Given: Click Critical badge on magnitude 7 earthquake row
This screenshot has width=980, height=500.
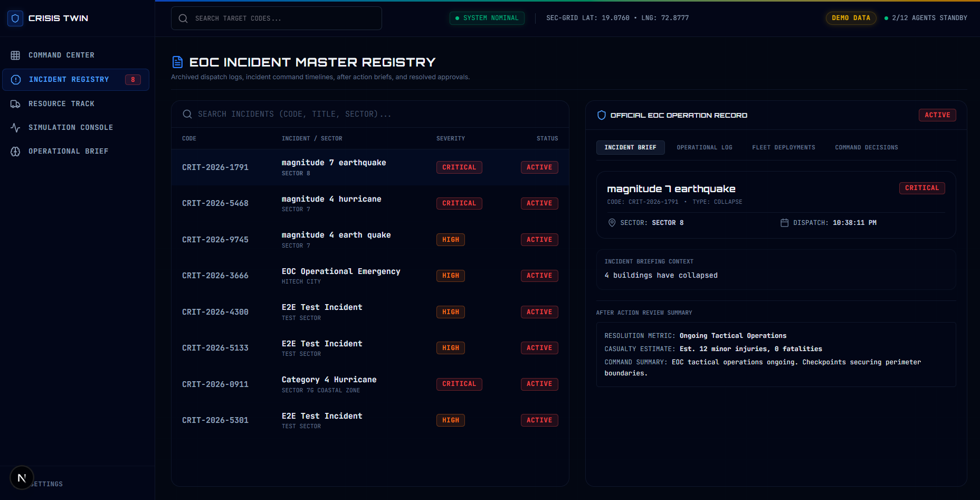Looking at the screenshot, I should coord(459,167).
